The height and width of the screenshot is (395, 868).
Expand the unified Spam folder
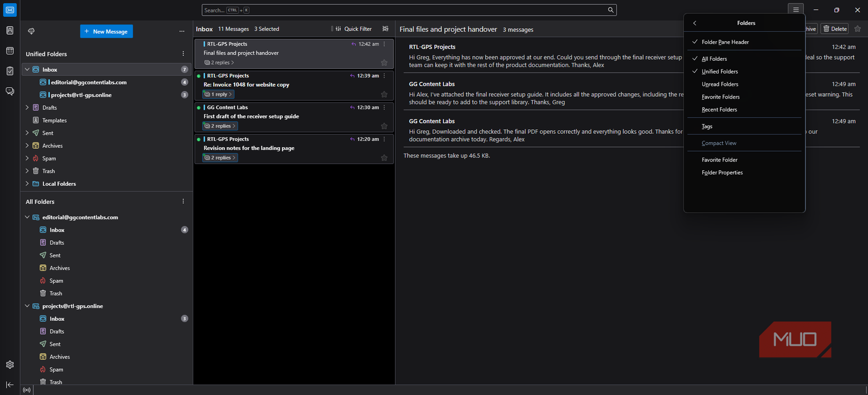(x=27, y=159)
